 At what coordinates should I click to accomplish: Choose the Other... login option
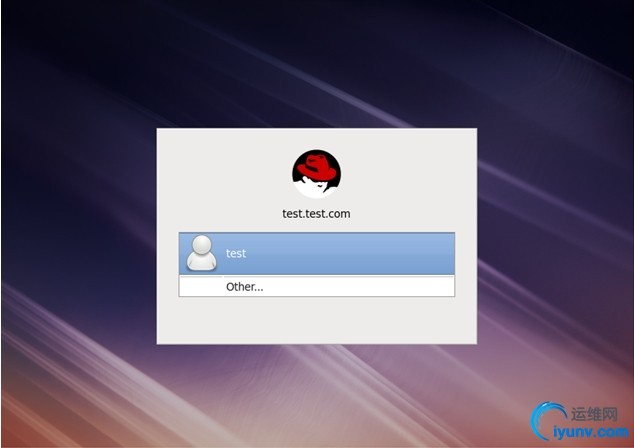[317, 286]
